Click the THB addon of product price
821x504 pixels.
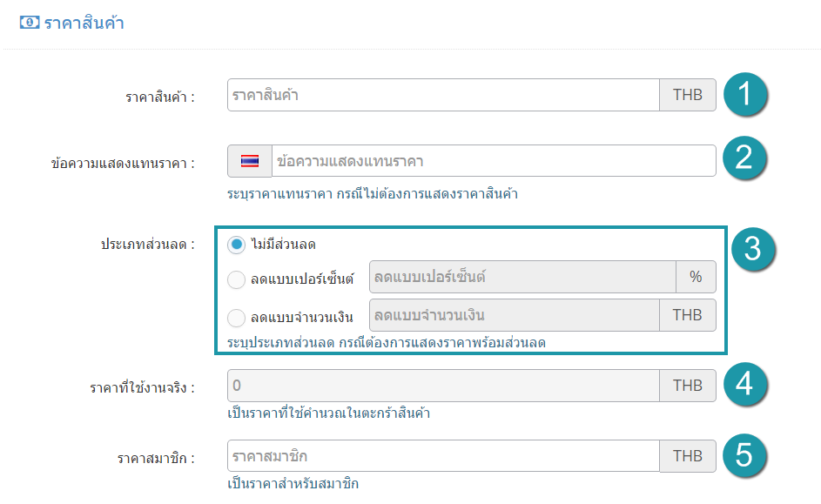688,95
